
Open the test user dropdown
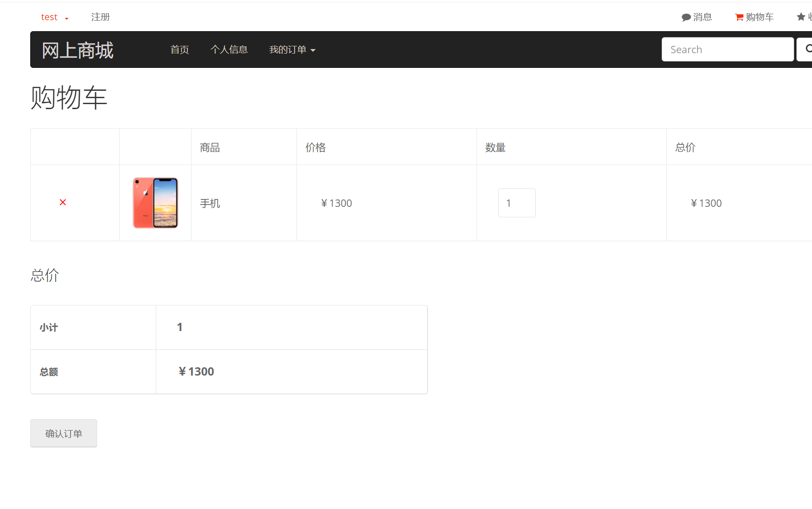tap(54, 17)
